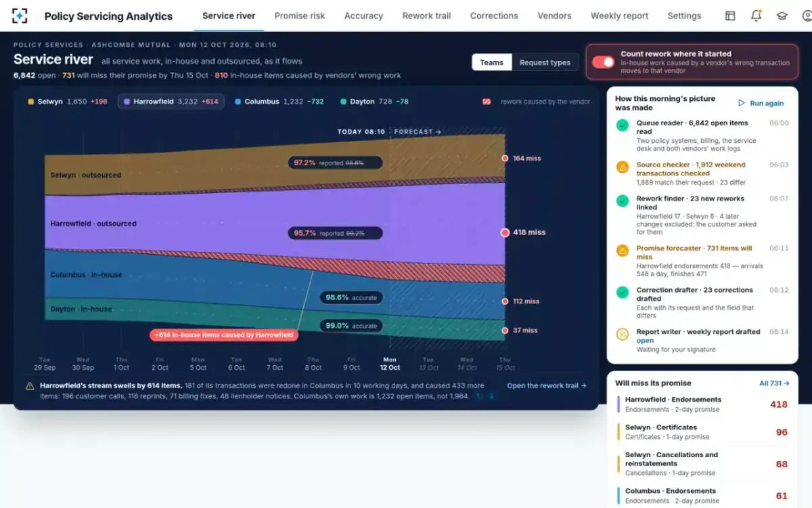Click the 97.2% reported accuracy badge

[335, 163]
